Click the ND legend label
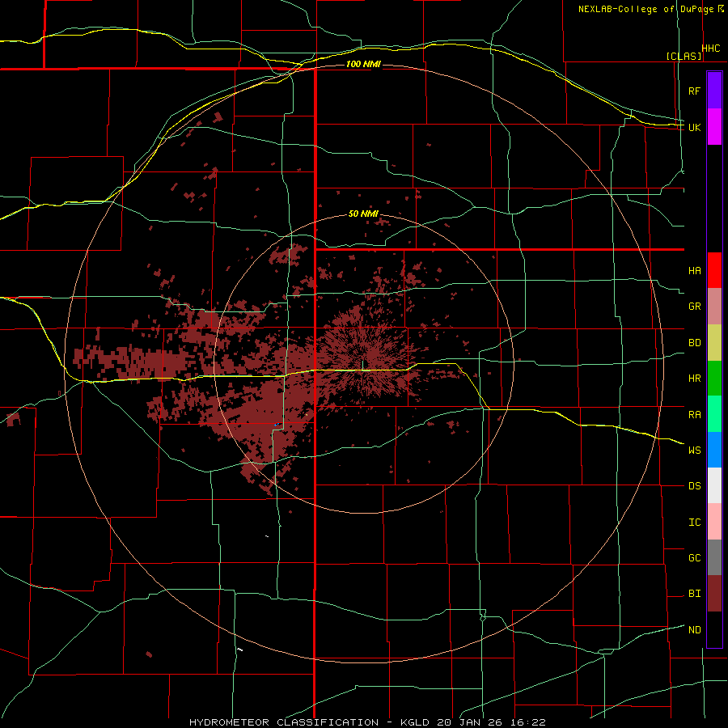Image resolution: width=728 pixels, height=728 pixels. [x=694, y=630]
